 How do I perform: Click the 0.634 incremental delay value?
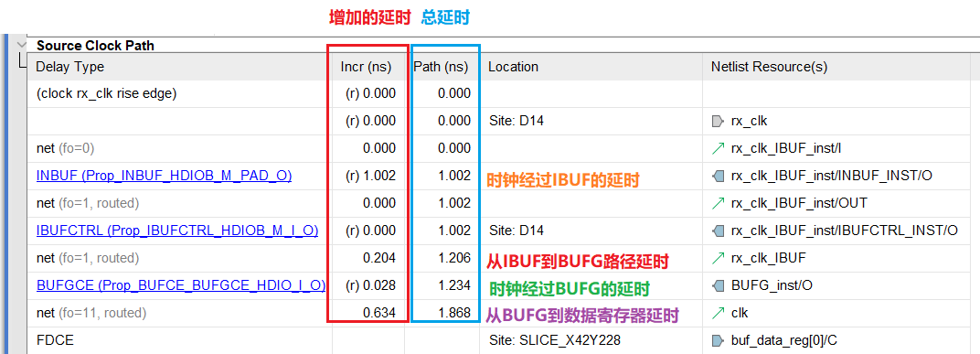point(379,314)
